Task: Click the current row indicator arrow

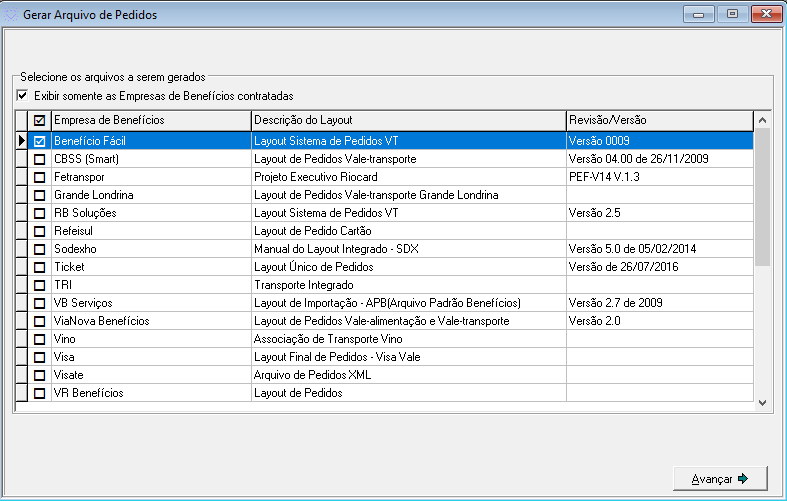Action: pos(22,142)
